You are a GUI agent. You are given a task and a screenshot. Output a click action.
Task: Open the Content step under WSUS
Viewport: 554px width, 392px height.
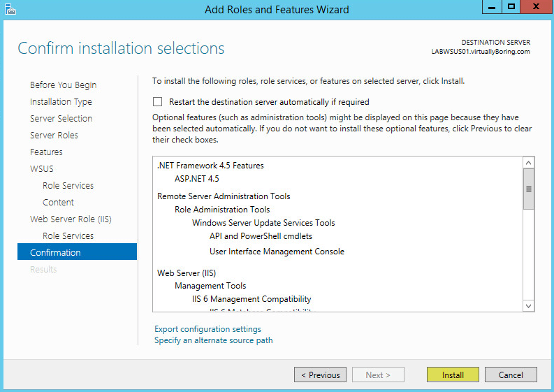pos(58,202)
